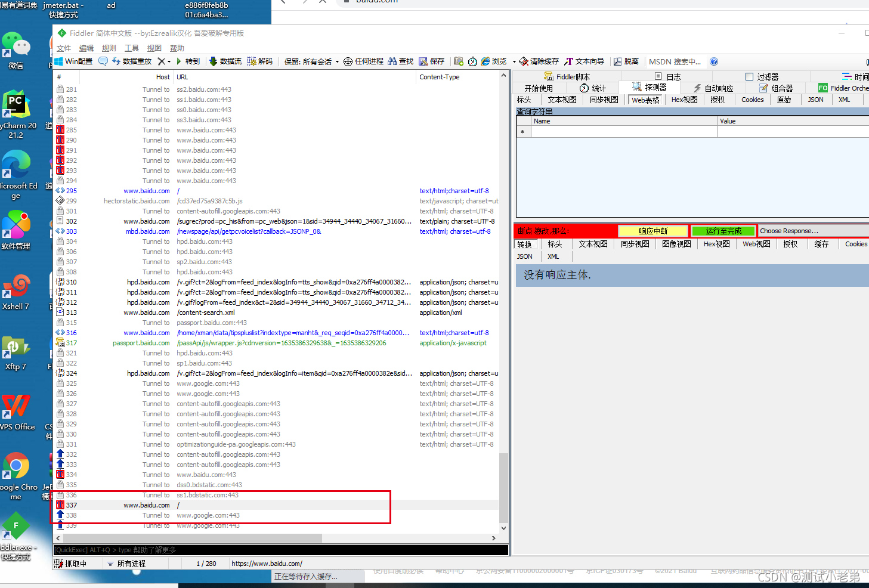869x588 pixels.
Task: Select response 图像视图 tab
Action: (x=676, y=244)
